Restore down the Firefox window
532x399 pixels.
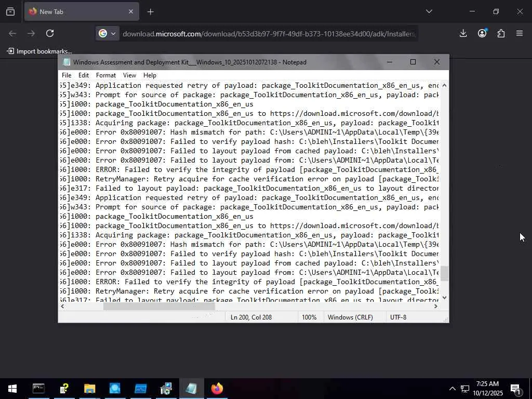tap(496, 11)
